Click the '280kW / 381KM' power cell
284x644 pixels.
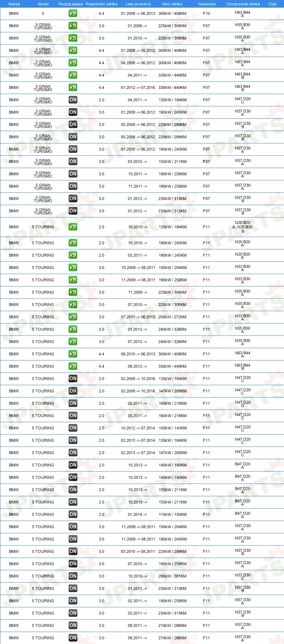(x=173, y=576)
